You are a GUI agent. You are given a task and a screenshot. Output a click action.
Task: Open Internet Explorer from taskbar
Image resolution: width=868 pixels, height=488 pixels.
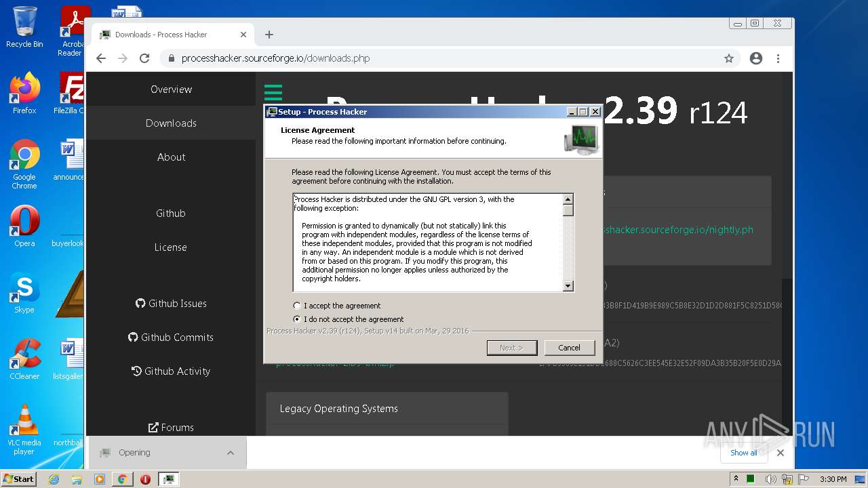click(54, 479)
